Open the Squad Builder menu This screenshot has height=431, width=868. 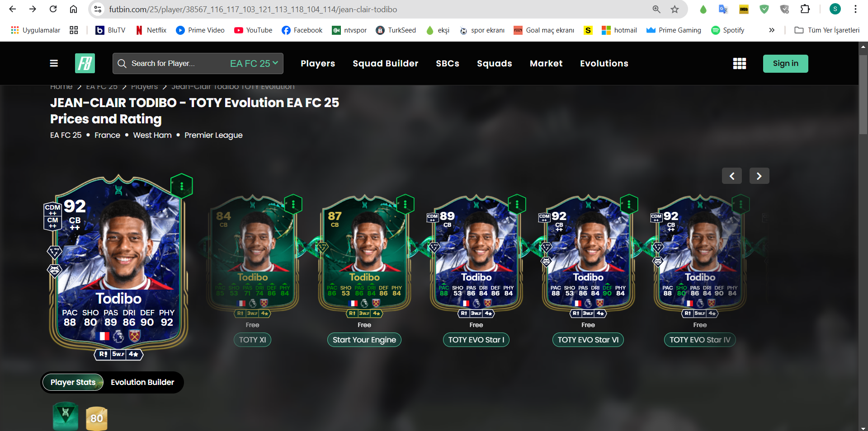[x=386, y=64]
